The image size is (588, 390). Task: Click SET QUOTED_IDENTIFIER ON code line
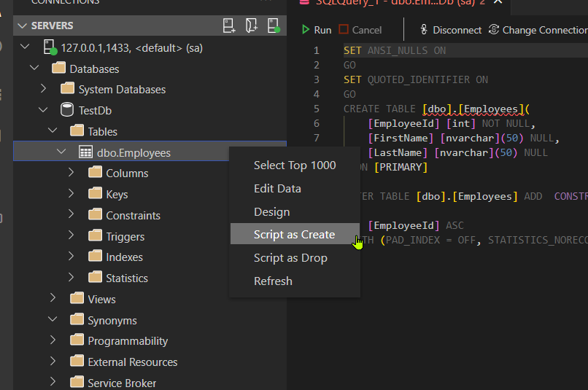pos(416,79)
